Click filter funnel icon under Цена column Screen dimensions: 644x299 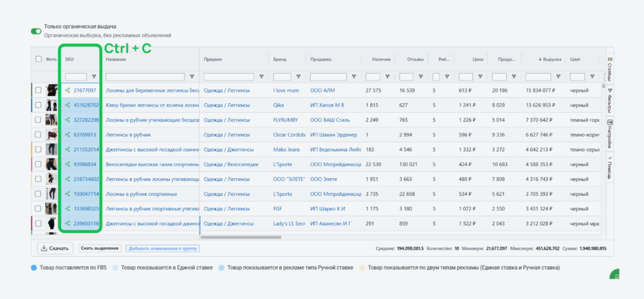point(479,77)
